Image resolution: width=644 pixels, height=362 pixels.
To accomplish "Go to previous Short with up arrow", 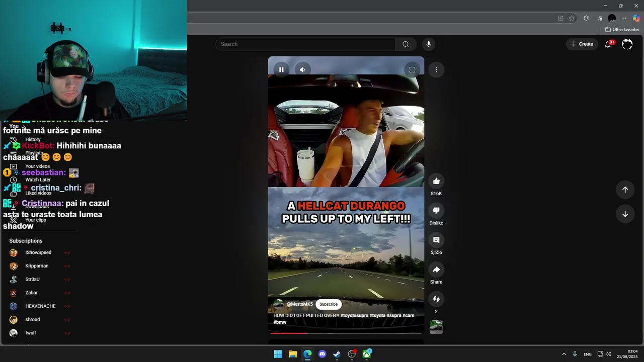I will tap(625, 190).
